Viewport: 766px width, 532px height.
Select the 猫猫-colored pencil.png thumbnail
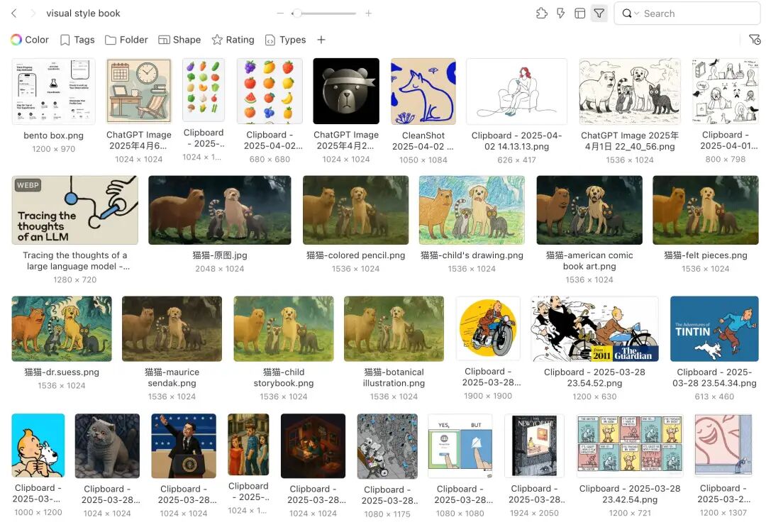(x=355, y=210)
